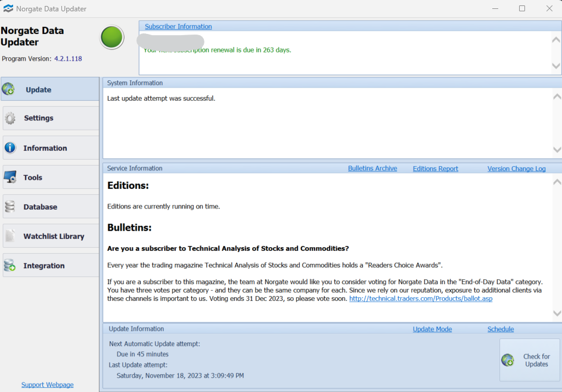Open the Bulletins Archive link
This screenshot has height=392, width=562.
coord(372,169)
